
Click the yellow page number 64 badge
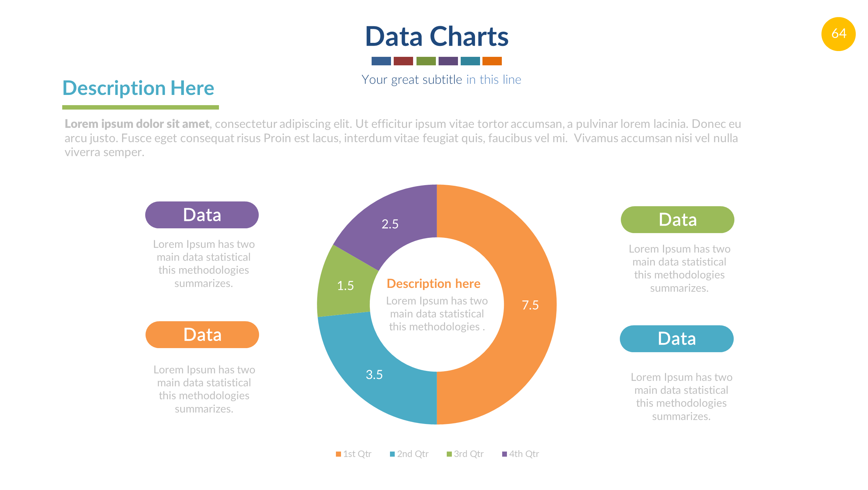[838, 34]
